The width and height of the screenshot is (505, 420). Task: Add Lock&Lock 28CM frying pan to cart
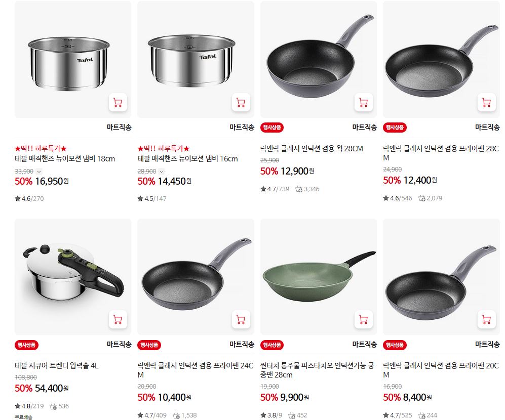point(486,102)
